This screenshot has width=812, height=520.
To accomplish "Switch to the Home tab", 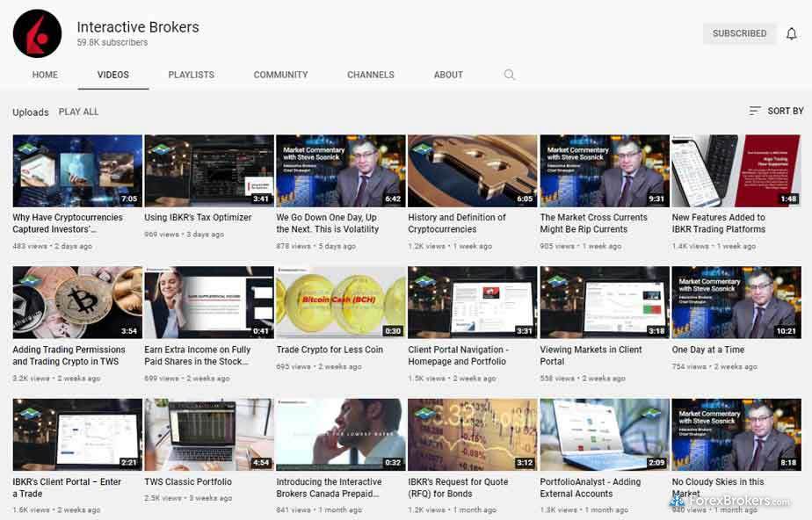I will [x=45, y=75].
